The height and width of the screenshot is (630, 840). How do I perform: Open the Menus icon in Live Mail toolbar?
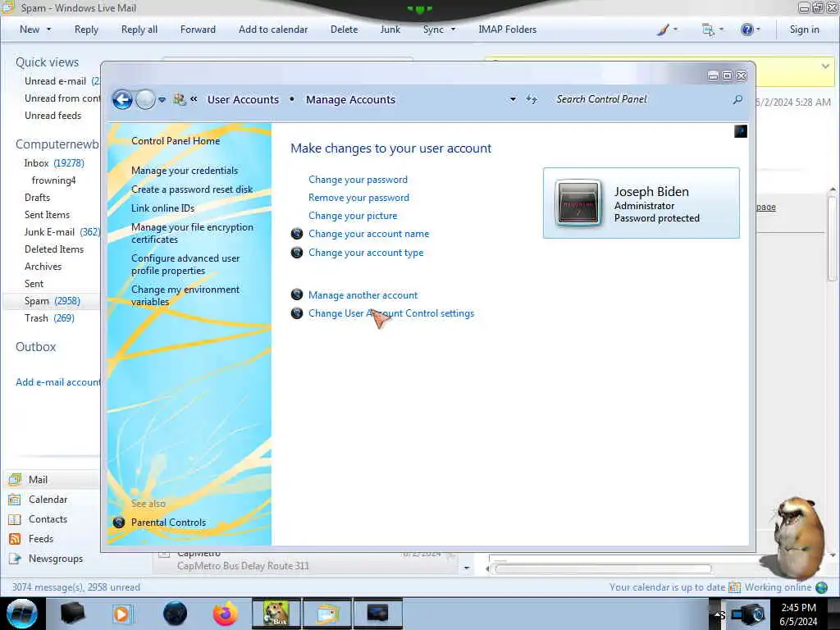tap(708, 30)
